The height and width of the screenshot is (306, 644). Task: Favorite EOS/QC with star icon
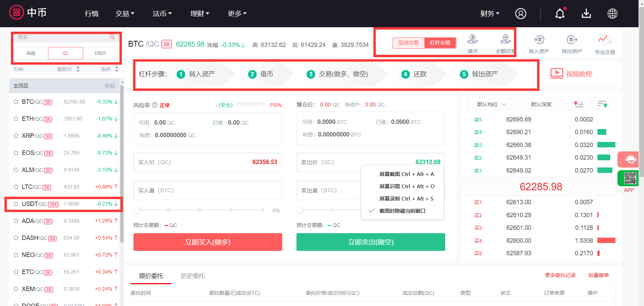coord(16,153)
